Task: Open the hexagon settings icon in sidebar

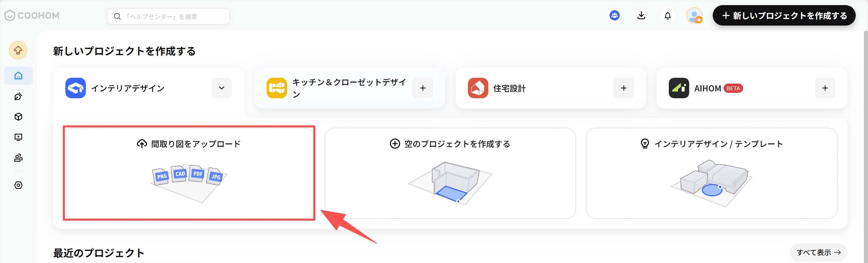Action: (x=18, y=185)
